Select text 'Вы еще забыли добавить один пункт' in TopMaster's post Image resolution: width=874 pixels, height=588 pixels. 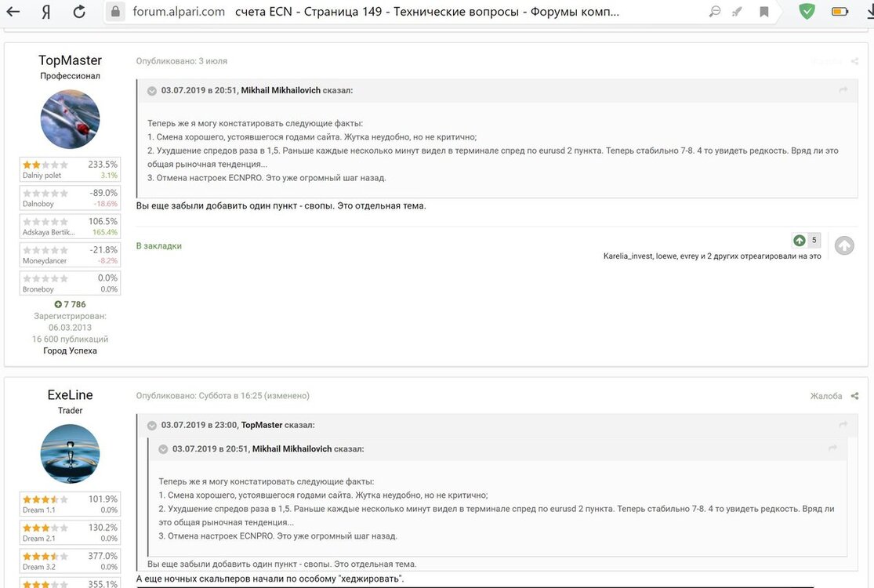point(216,205)
